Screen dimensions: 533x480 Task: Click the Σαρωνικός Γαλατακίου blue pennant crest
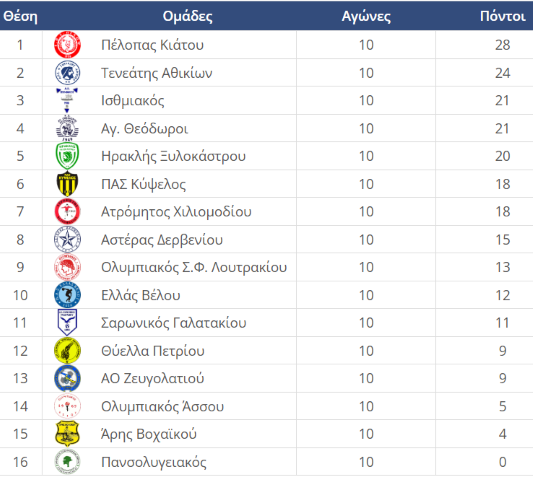click(x=67, y=322)
